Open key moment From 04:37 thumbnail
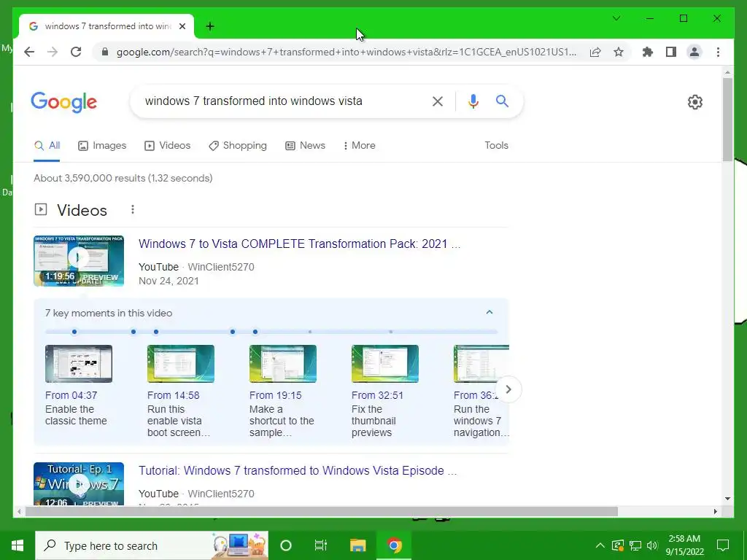Image resolution: width=747 pixels, height=560 pixels. tap(79, 364)
